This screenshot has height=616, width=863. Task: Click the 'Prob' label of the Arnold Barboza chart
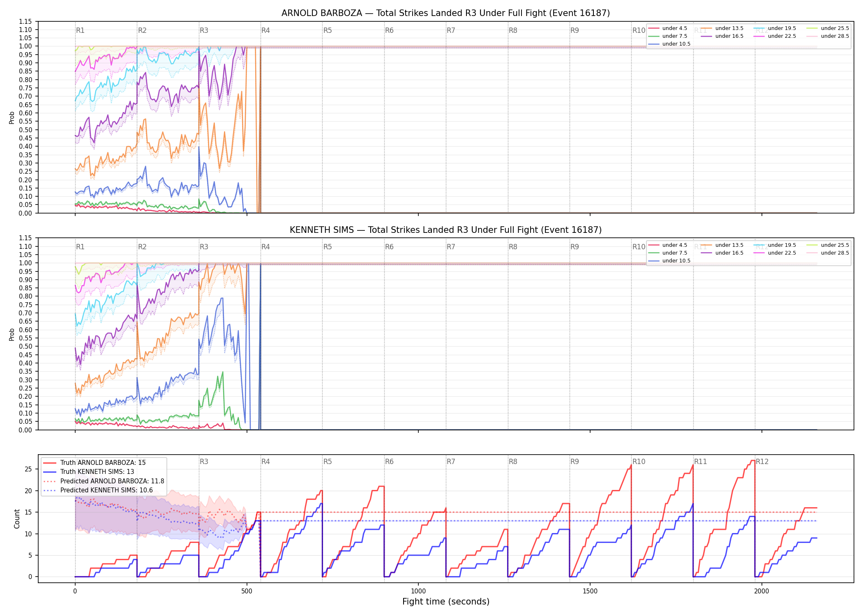(x=12, y=117)
